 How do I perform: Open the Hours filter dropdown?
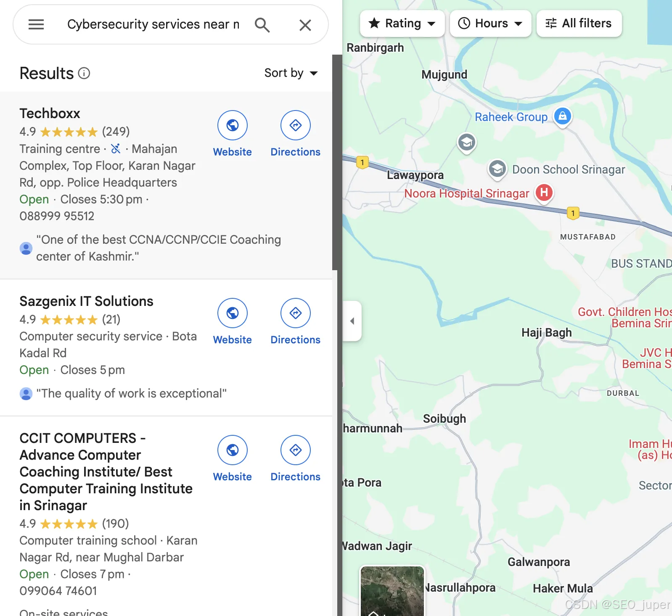[491, 24]
